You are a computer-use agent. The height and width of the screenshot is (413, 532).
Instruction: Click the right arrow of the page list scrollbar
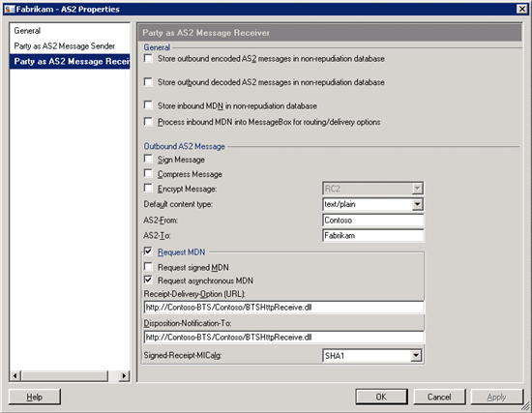124,375
